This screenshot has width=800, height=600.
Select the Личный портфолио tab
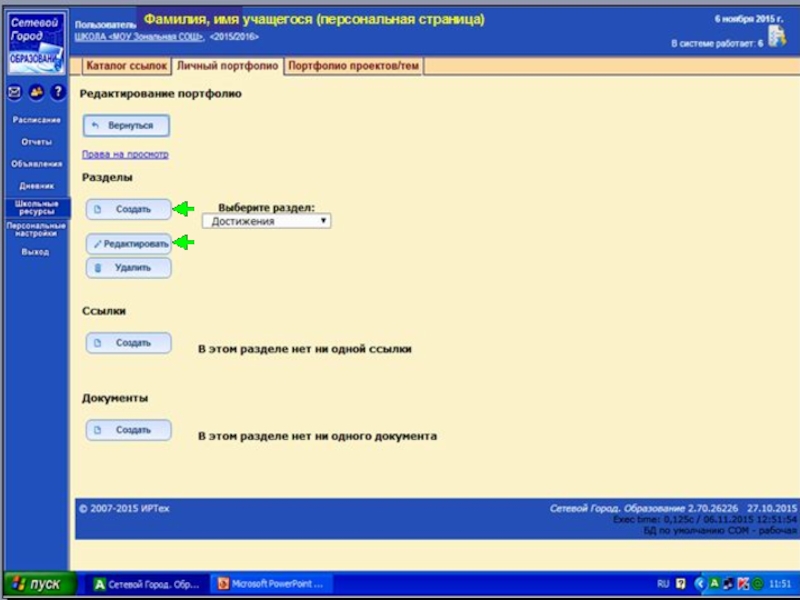pos(227,66)
